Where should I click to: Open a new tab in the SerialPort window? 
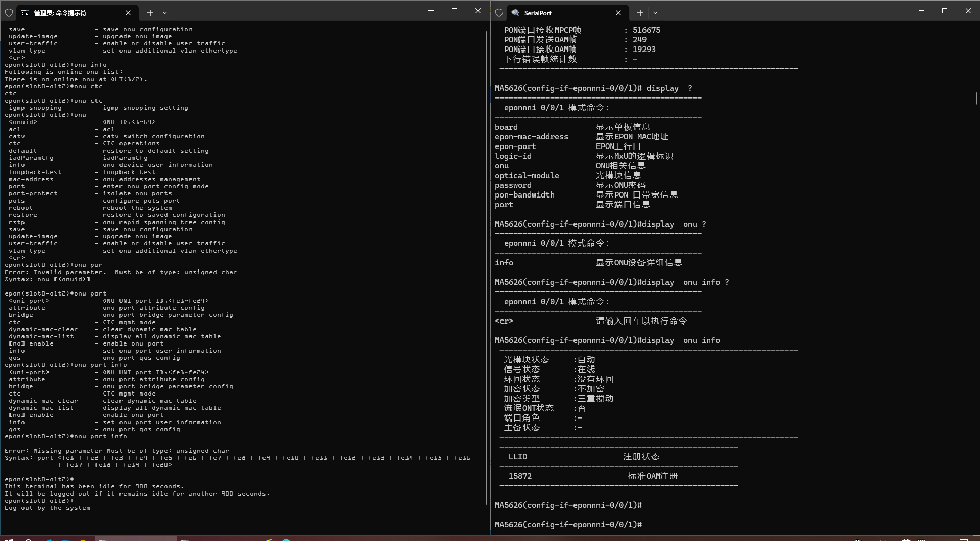click(x=640, y=13)
